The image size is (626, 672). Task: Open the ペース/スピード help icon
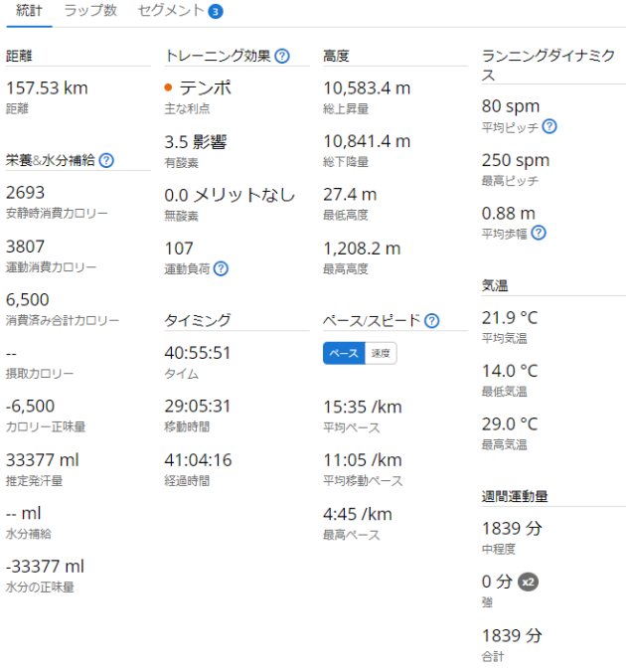[431, 321]
